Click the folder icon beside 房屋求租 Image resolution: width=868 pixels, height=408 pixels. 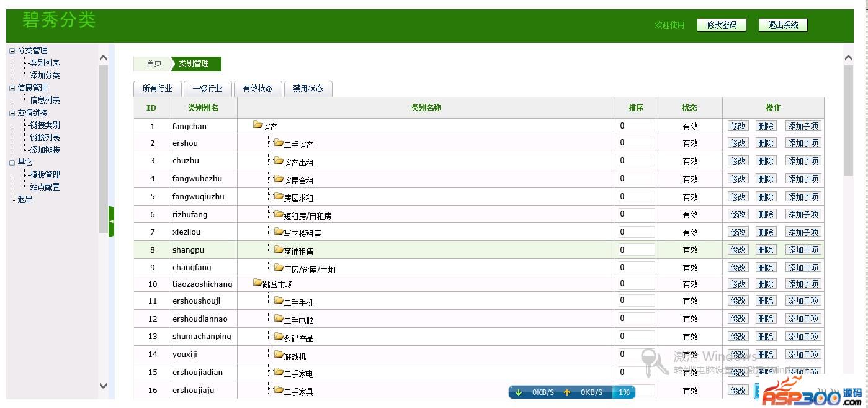(279, 196)
